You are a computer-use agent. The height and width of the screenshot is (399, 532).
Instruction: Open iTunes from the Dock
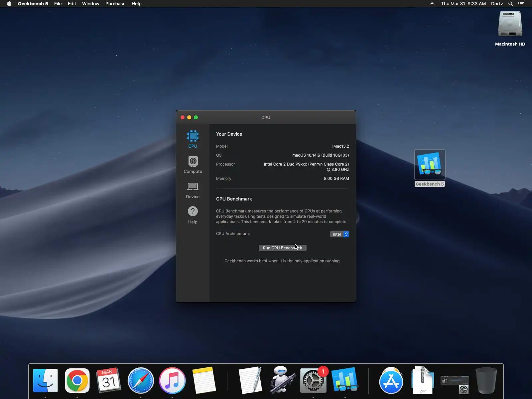pos(172,380)
